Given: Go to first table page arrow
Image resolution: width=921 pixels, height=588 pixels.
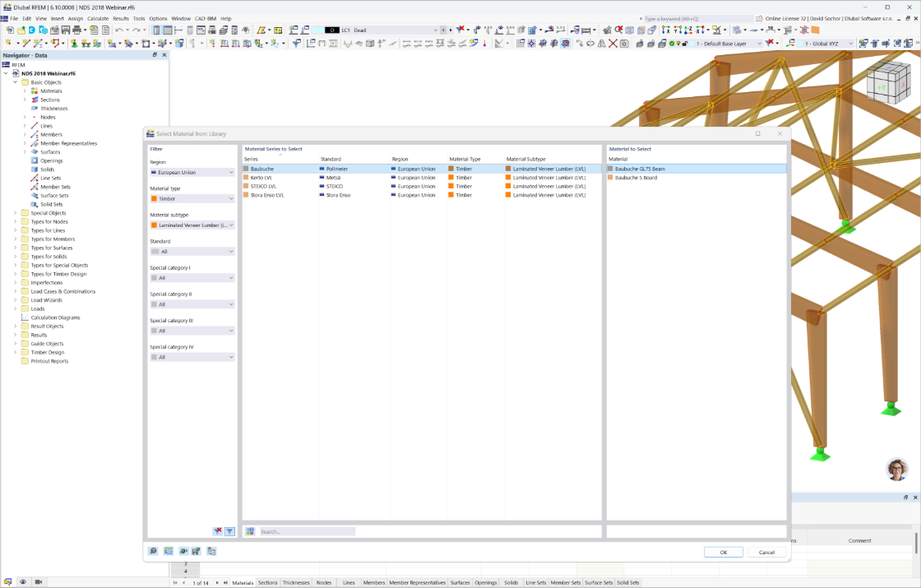Looking at the screenshot, I should click(x=175, y=583).
